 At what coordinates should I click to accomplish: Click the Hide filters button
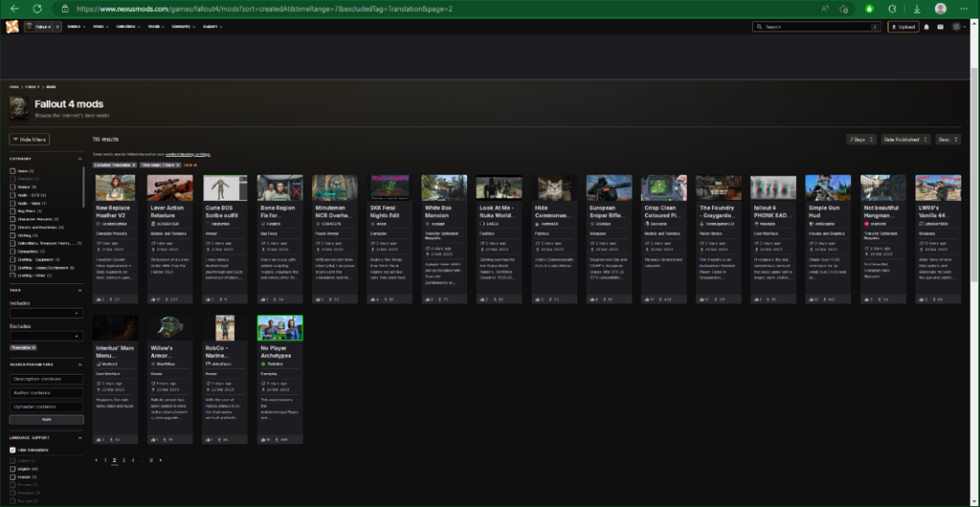pos(30,140)
